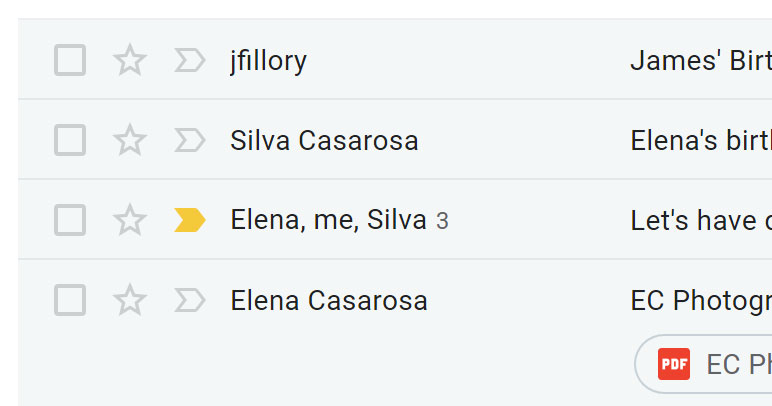The image size is (772, 406).
Task: Mark Silva Casarosa email as important
Action: click(x=189, y=141)
